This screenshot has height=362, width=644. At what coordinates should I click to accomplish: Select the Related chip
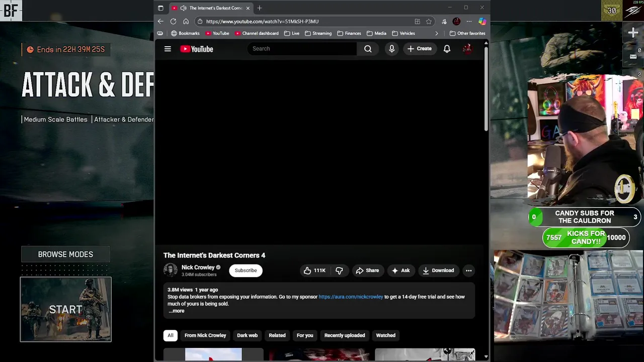pyautogui.click(x=277, y=335)
